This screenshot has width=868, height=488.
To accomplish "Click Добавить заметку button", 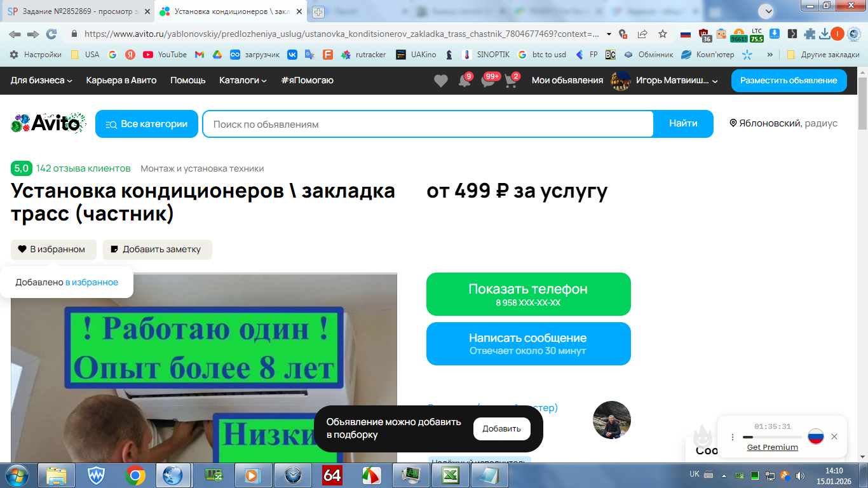I will point(158,250).
